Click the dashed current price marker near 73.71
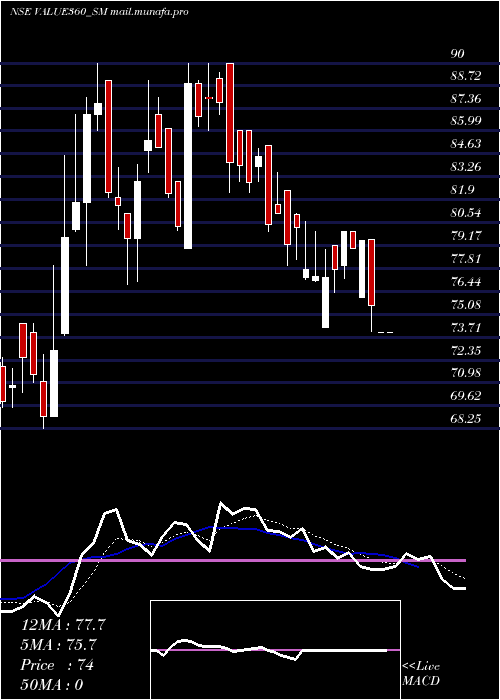This screenshot has height=700, width=500. [386, 333]
